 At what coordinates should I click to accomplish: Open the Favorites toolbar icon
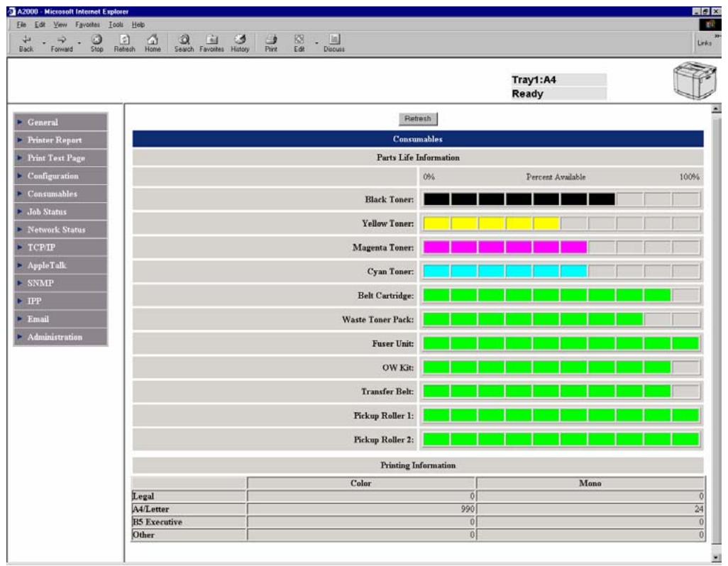coord(211,43)
